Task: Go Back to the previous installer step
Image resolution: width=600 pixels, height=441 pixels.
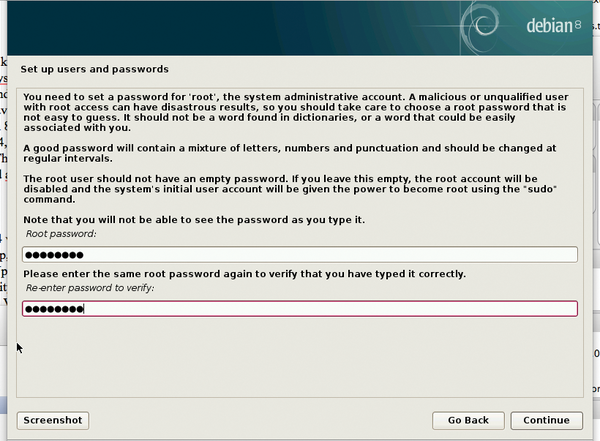Action: (x=468, y=420)
